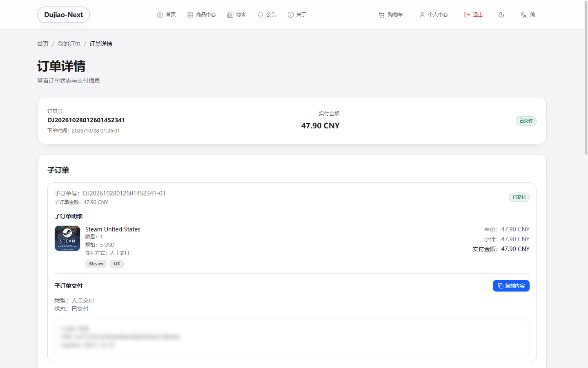Click the page vertical scrollbar
The height and width of the screenshot is (368, 588).
coord(586,79)
